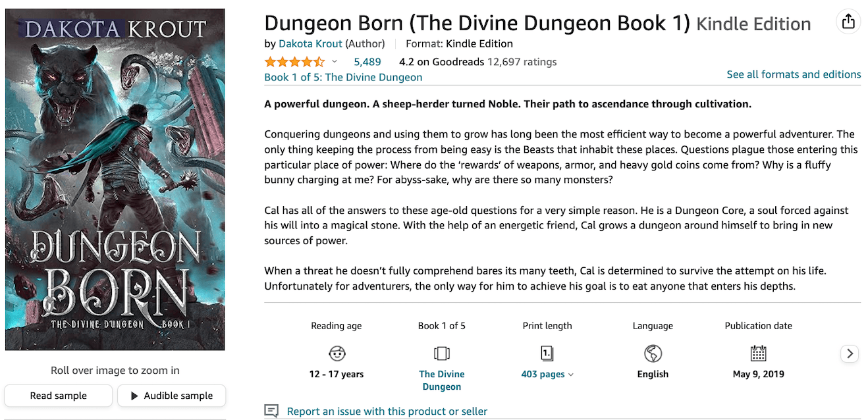Click the report issue speech-bubble icon
868x420 pixels.
[x=271, y=411]
